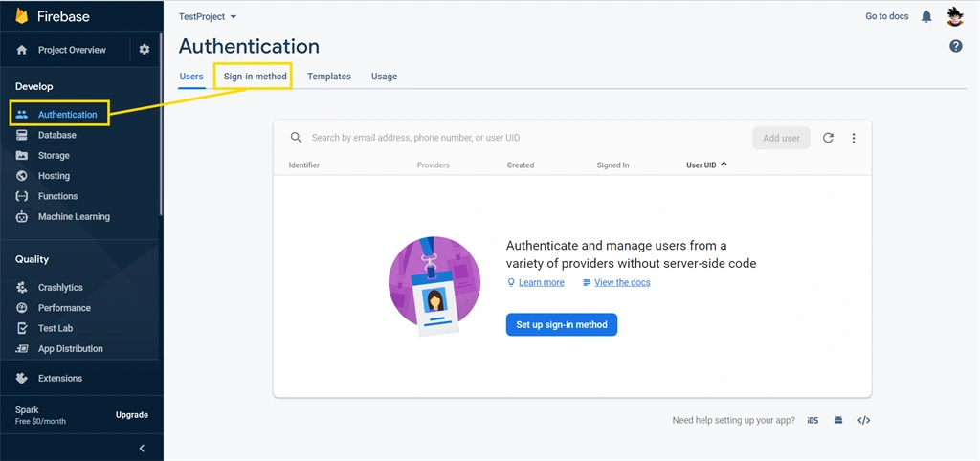This screenshot has height=461, width=980.
Task: Refresh the users list
Action: coord(828,138)
